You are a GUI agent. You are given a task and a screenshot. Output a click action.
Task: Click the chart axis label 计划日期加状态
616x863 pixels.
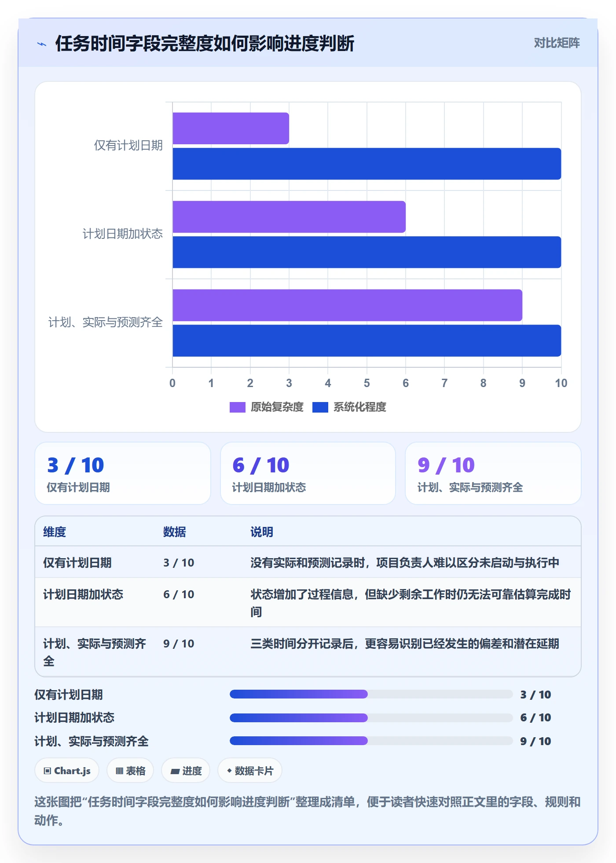point(123,234)
